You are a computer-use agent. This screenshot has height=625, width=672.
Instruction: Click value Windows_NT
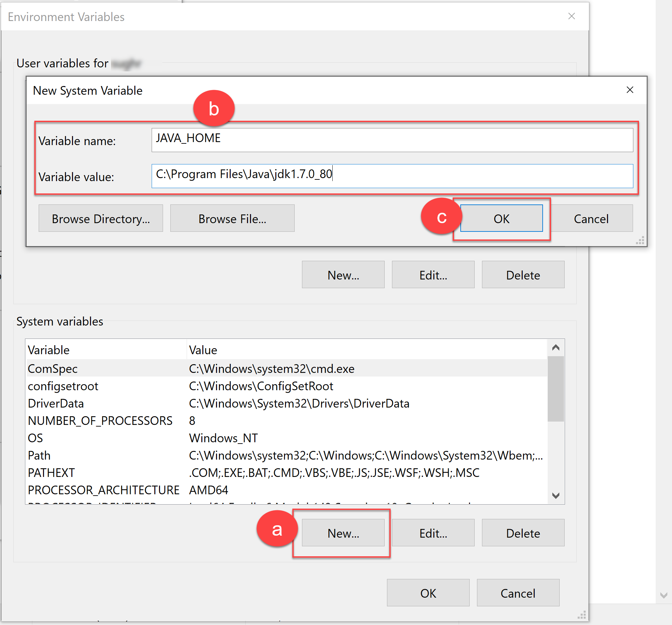coord(223,438)
